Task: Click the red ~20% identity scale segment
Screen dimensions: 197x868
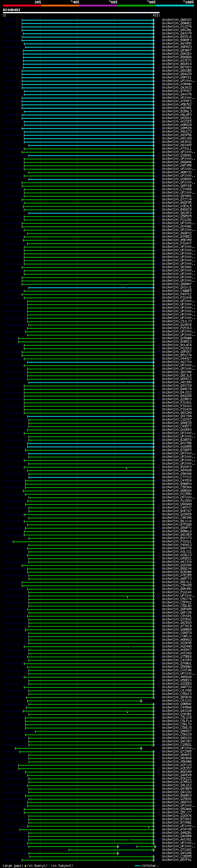Action: (x=22, y=6)
